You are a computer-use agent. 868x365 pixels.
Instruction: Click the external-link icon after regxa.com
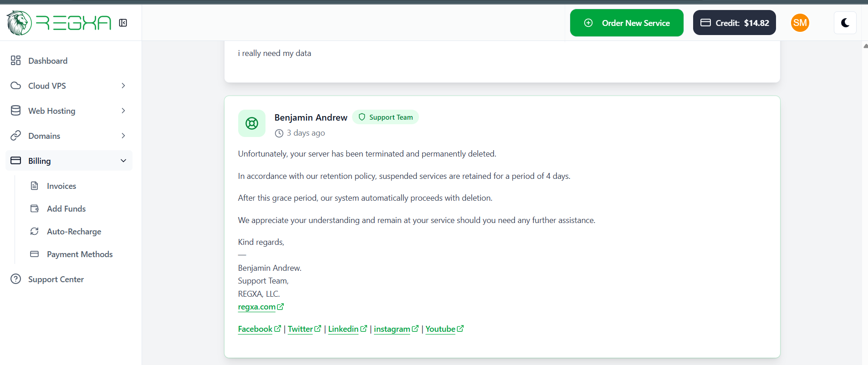(281, 307)
